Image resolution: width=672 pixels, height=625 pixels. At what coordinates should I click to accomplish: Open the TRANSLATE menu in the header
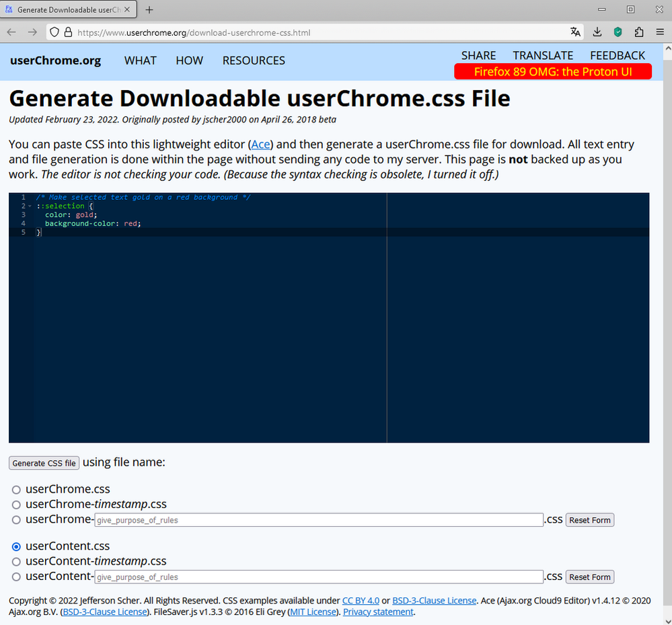(x=543, y=55)
